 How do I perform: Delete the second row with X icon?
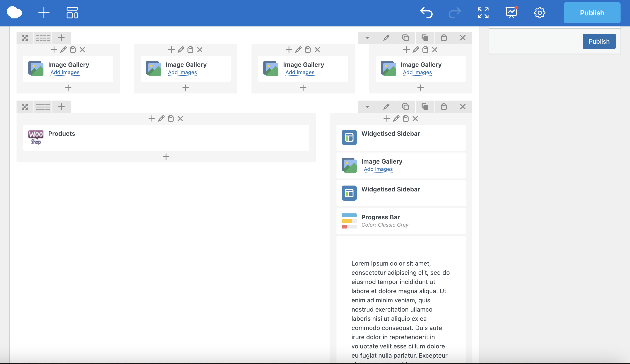pos(463,107)
